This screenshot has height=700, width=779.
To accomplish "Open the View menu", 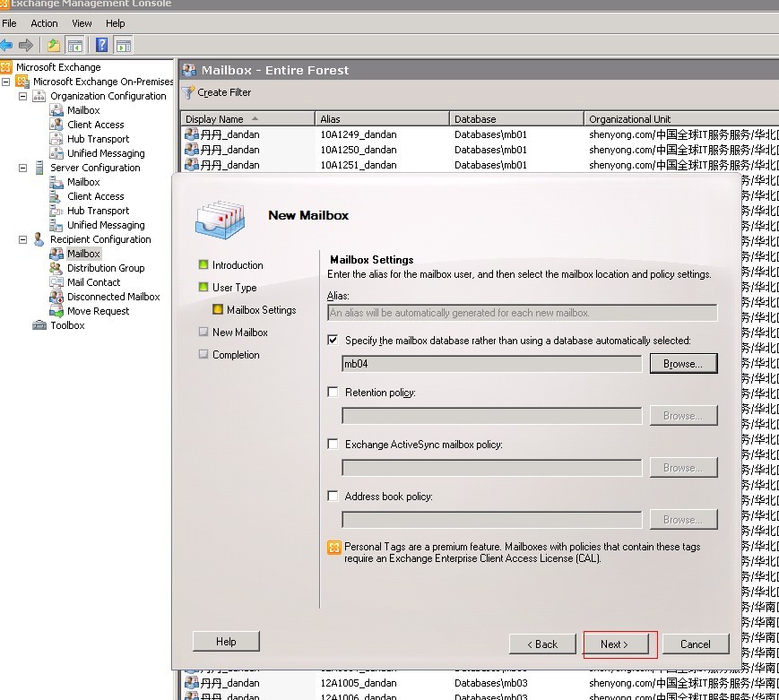I will coord(82,23).
